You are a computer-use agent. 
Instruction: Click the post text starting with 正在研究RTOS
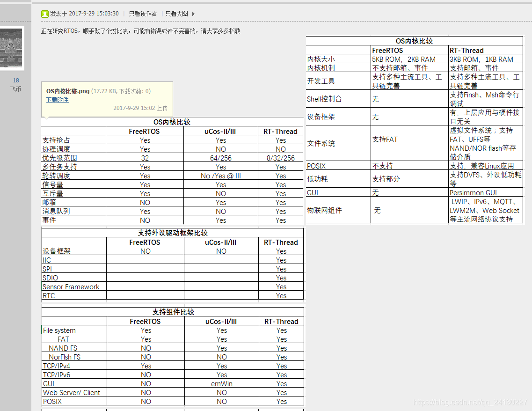140,31
